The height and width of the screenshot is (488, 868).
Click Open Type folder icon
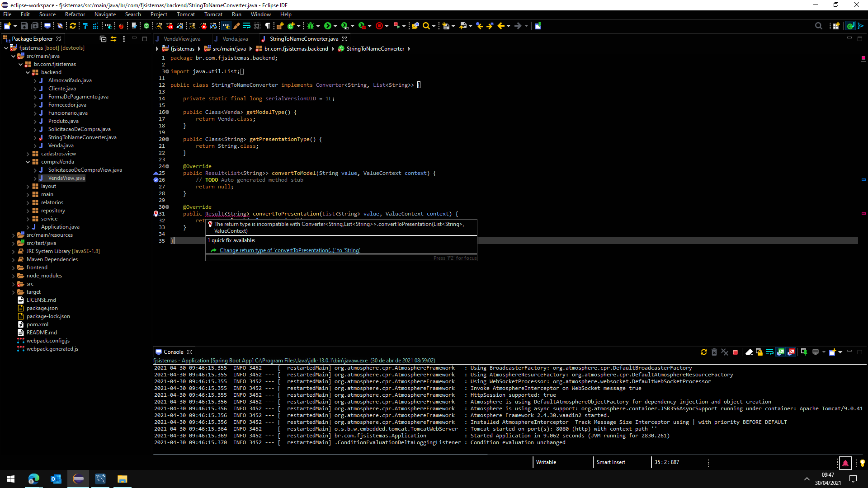[415, 26]
